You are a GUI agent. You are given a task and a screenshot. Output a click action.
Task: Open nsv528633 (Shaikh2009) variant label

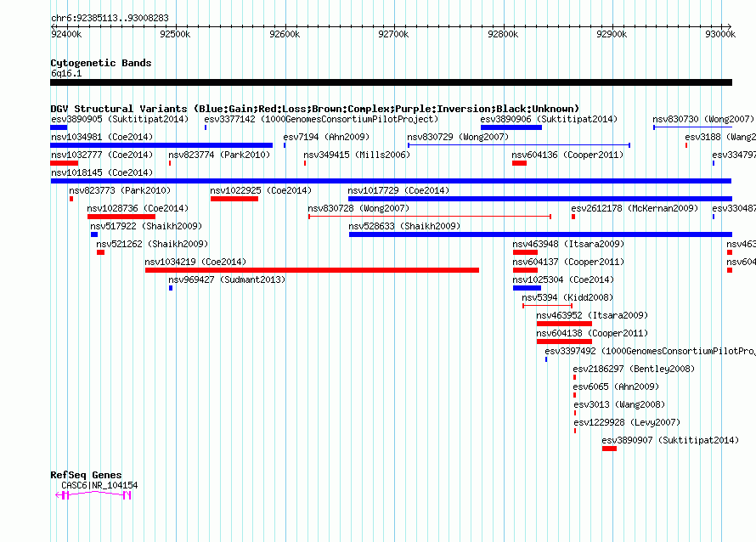pos(404,226)
